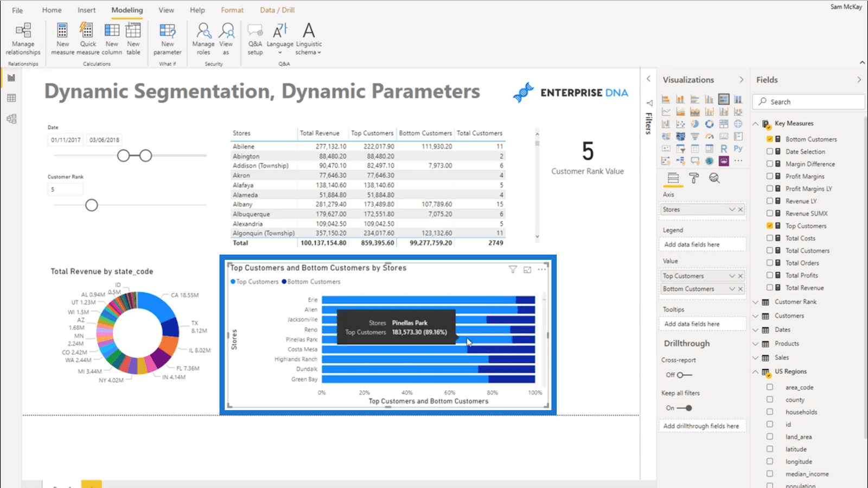Open dropdown for Bottom Customers value field

(x=732, y=289)
